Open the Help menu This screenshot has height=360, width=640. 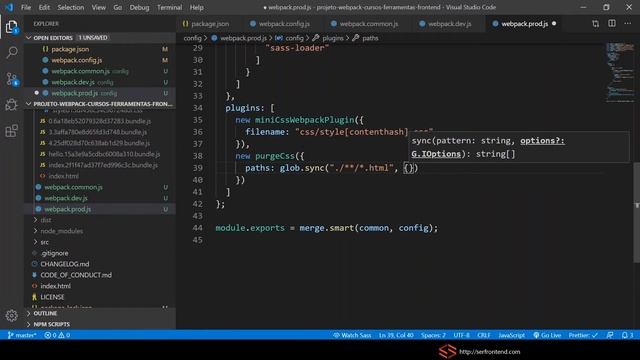(196, 7)
